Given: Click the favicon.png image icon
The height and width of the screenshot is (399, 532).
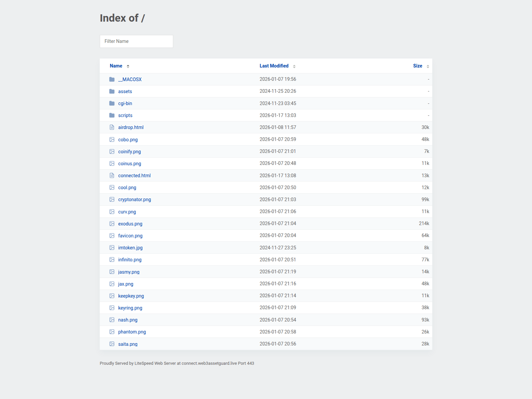Looking at the screenshot, I should click(x=112, y=236).
